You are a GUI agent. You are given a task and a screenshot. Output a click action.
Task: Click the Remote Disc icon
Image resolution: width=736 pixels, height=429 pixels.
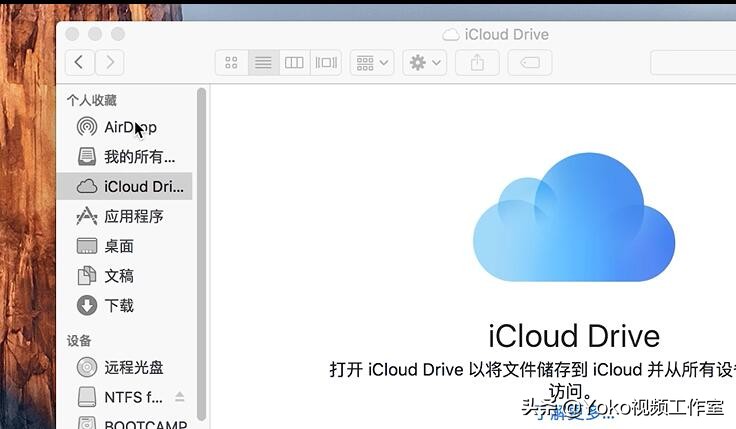[x=87, y=367]
